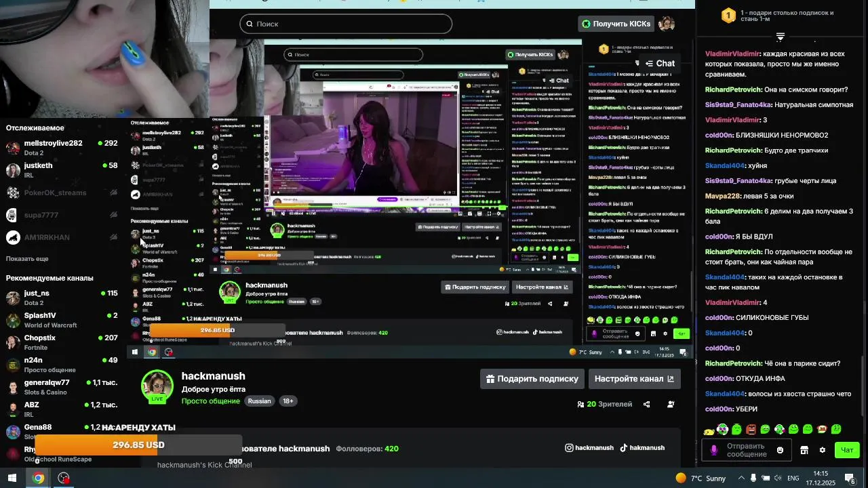
Task: Click the orange 296.85 USD goal bar at bottom
Action: [138, 445]
